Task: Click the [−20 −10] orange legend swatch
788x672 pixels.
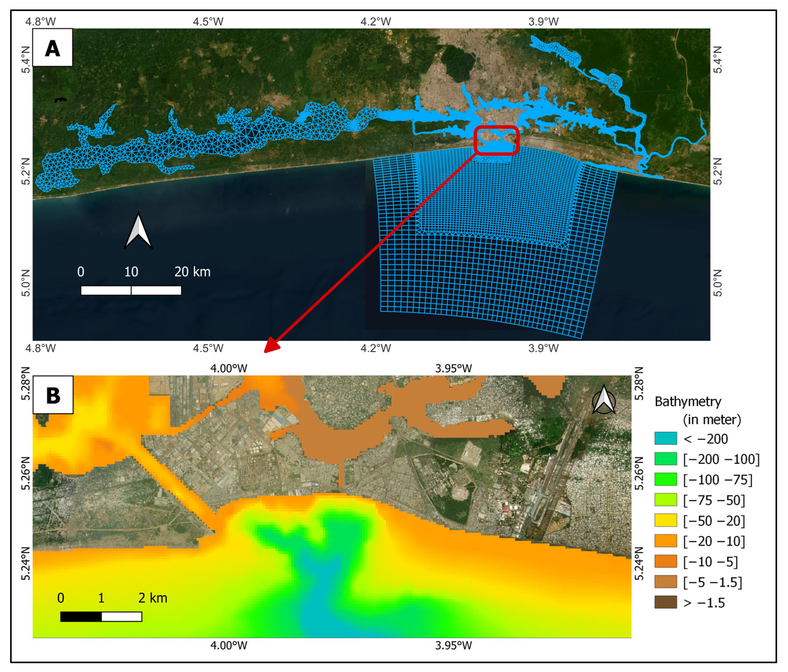Action: click(x=665, y=541)
